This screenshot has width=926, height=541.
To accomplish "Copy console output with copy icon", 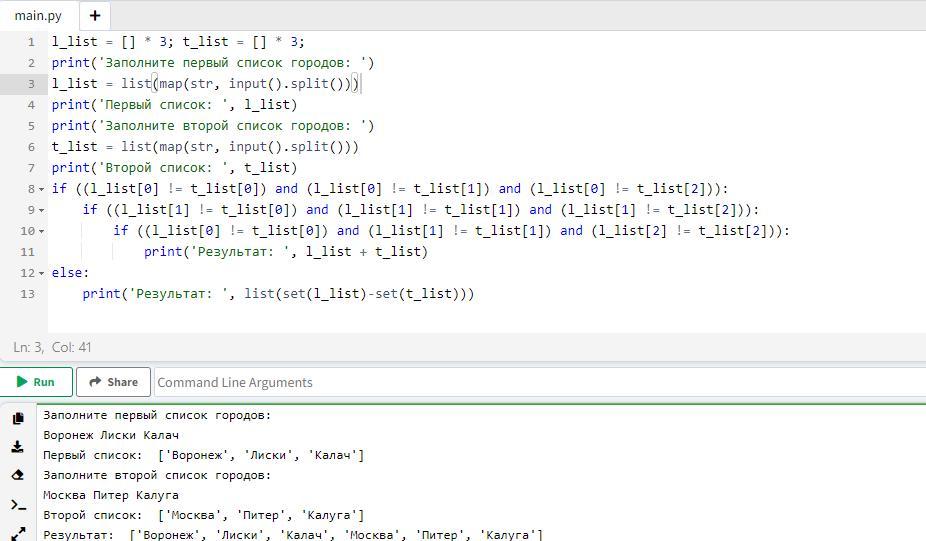I will (x=18, y=418).
